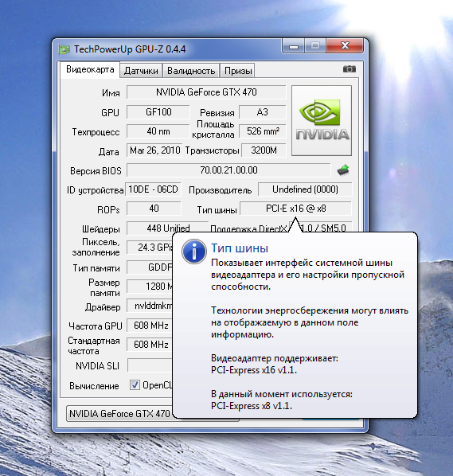
Task: Click the Тип шины tooltip heading
Action: tap(240, 248)
